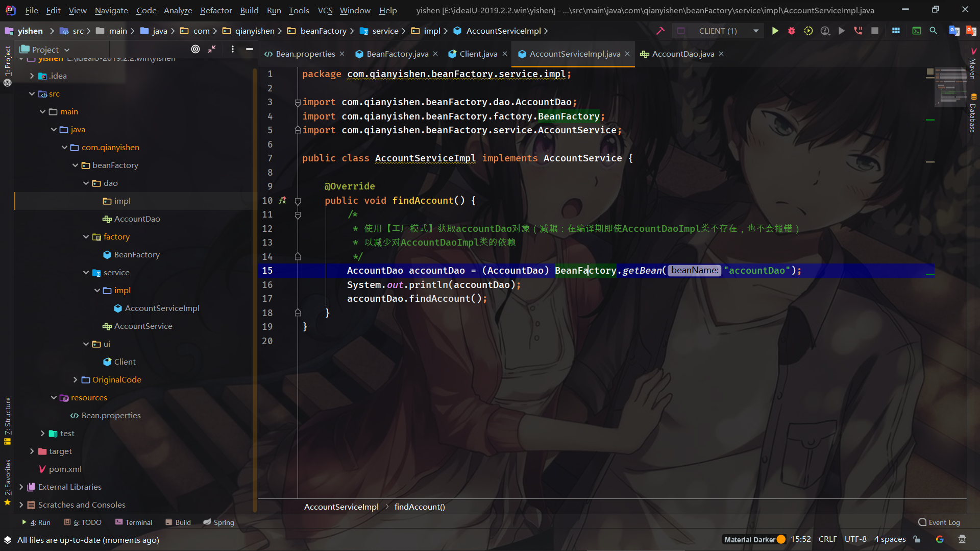The image size is (980, 551).
Task: Click the Google icon in status bar
Action: pyautogui.click(x=940, y=539)
